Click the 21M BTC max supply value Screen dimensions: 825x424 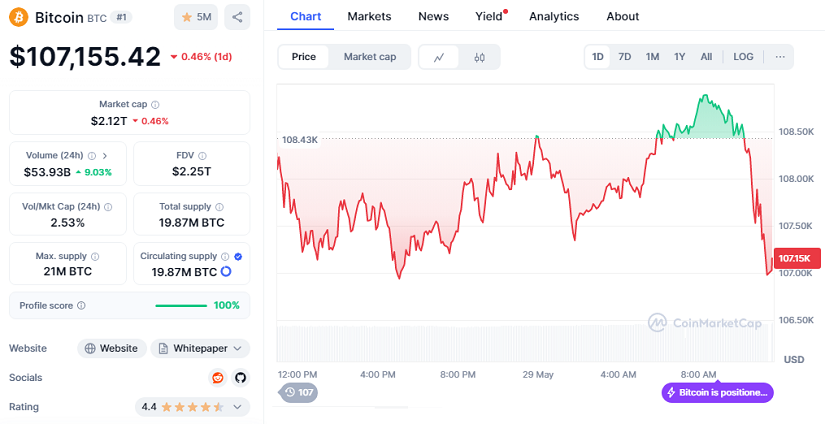67,271
